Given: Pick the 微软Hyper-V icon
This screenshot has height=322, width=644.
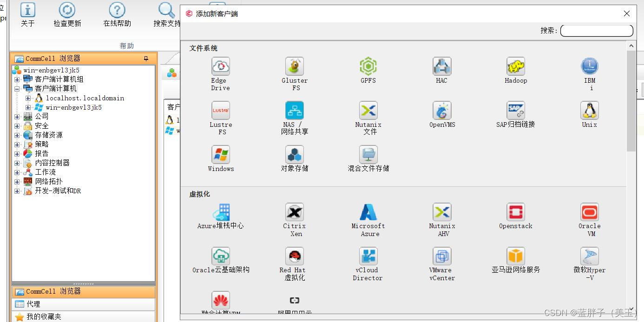Looking at the screenshot, I should pos(590,256).
